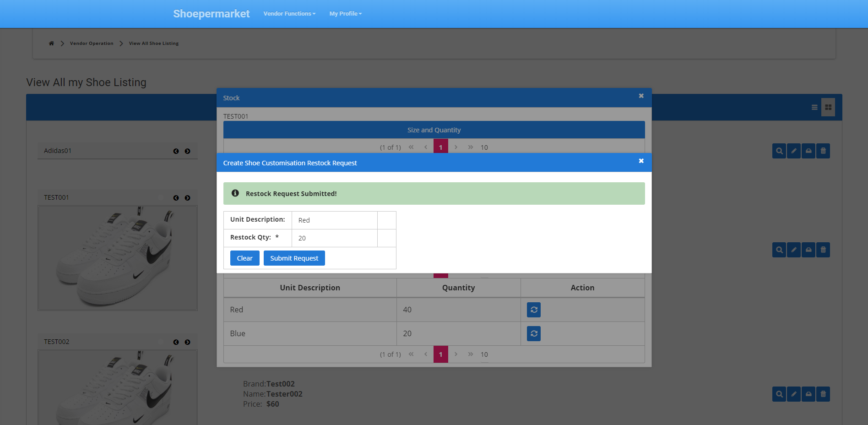The height and width of the screenshot is (425, 868).
Task: Click edit pencil icon in TEST001 row
Action: click(794, 250)
